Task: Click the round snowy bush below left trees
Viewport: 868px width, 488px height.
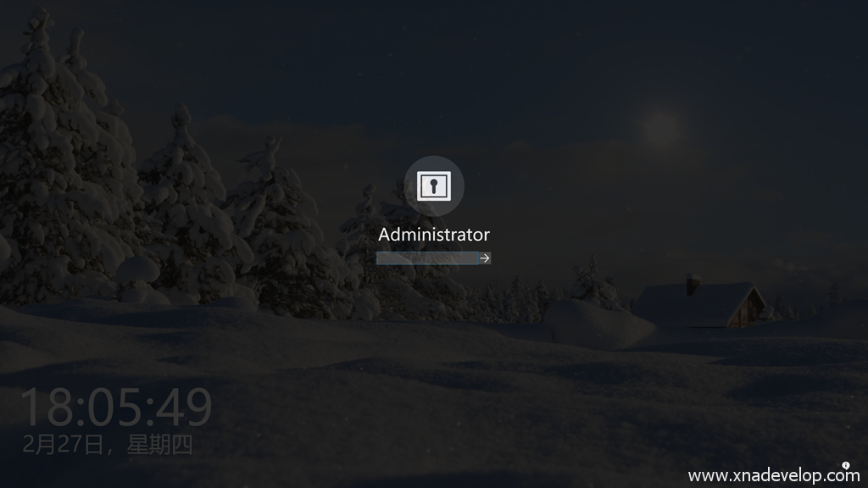Action: [138, 269]
